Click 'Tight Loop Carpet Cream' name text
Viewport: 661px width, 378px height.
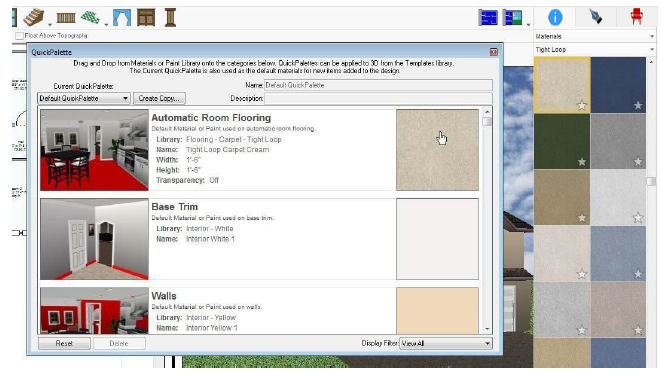coord(228,150)
